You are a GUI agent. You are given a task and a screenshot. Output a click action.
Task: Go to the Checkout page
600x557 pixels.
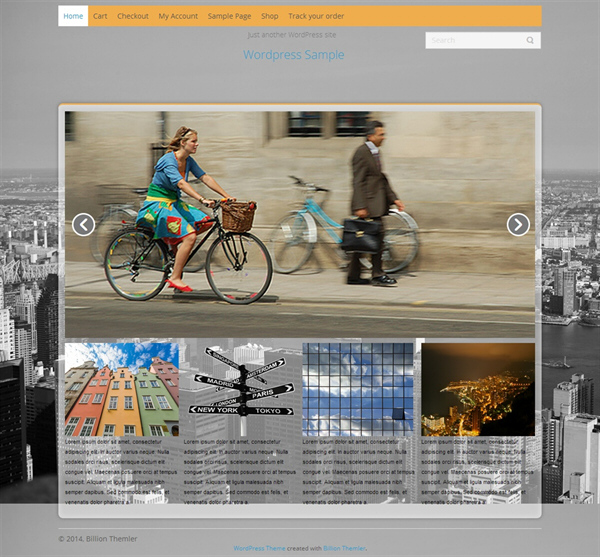click(132, 16)
